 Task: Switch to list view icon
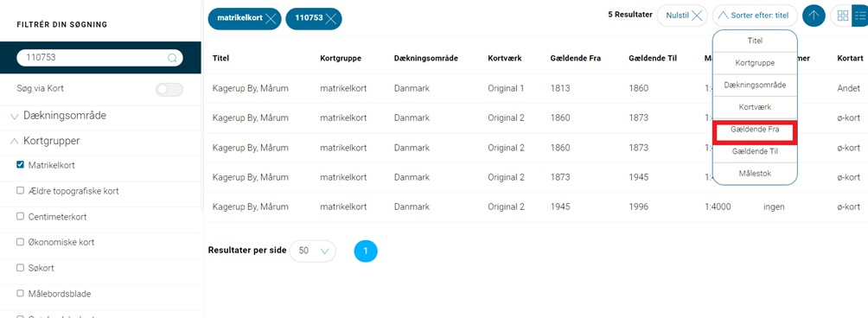point(859,16)
